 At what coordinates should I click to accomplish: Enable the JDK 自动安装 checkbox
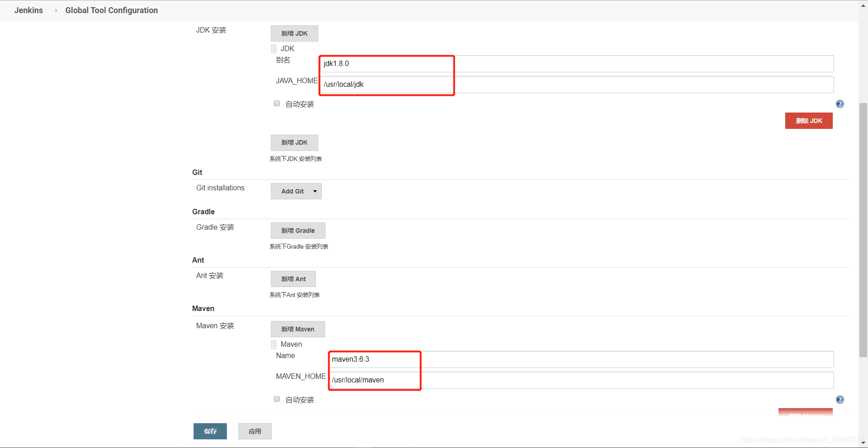[277, 104]
